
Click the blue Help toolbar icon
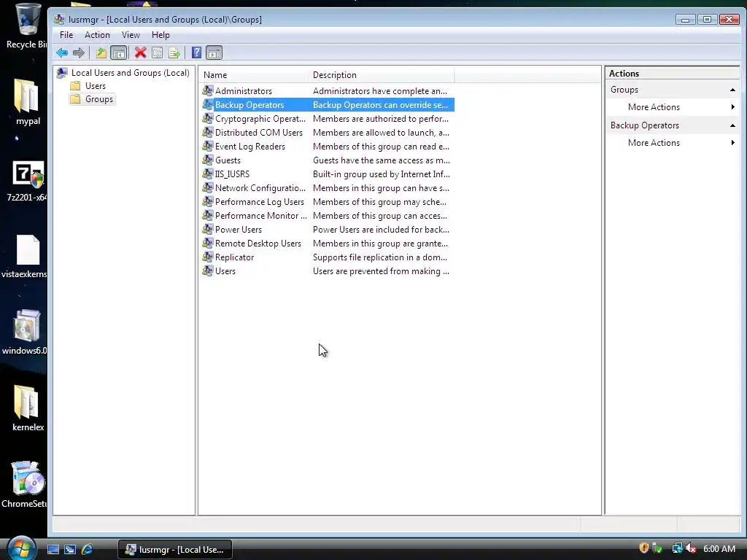tap(196, 52)
